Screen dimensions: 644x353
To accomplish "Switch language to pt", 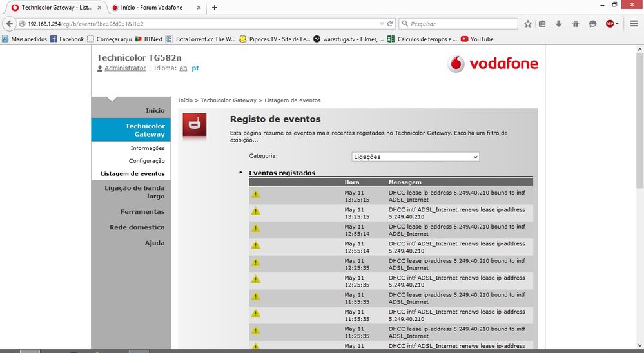I will (195, 68).
